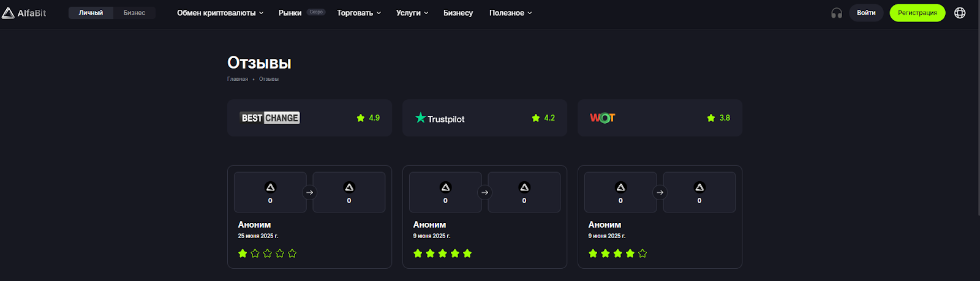Click the Скоро badge next to Рынки
980x281 pixels.
click(316, 12)
